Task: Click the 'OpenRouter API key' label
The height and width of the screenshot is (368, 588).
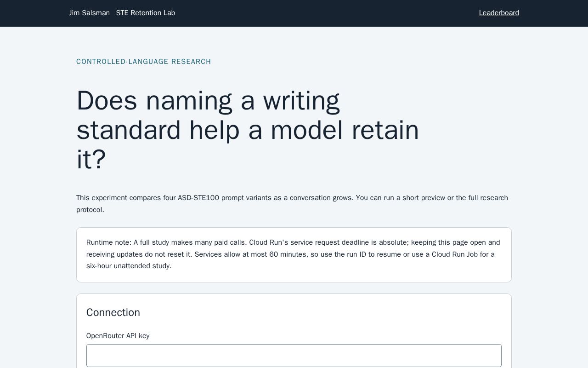Action: (x=118, y=336)
